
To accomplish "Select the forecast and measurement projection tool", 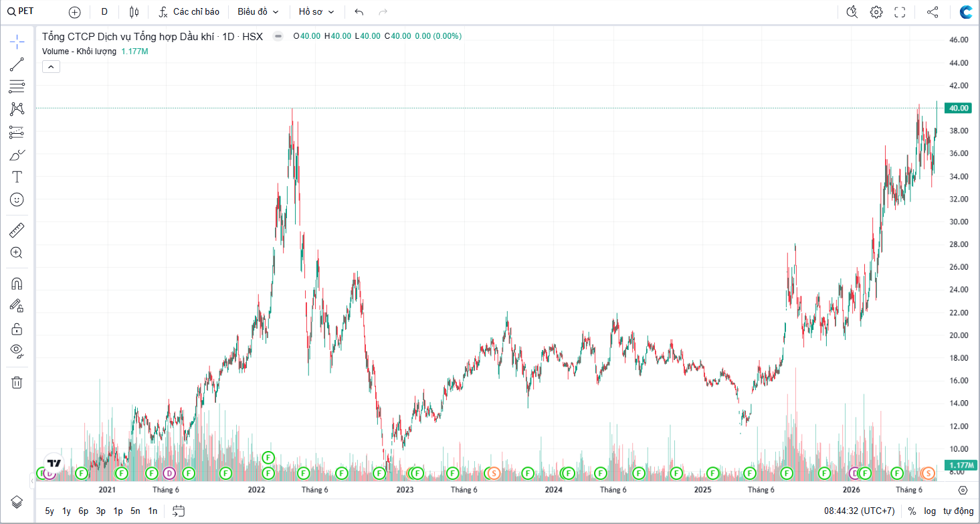I will pos(17,132).
